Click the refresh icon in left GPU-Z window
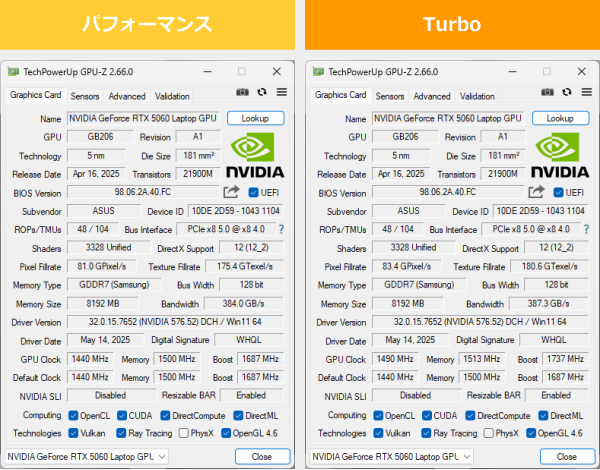This screenshot has height=470, width=600. pyautogui.click(x=262, y=92)
